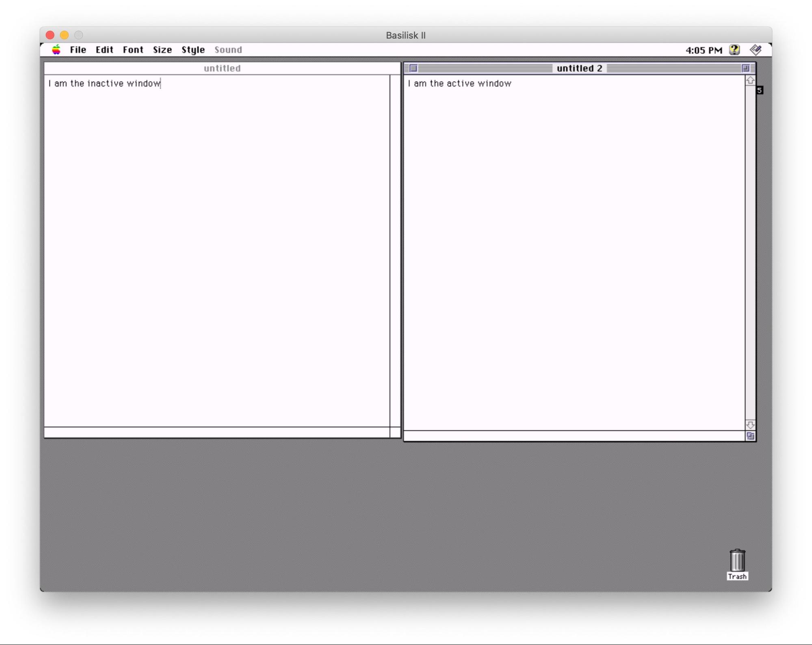Click the zoom box on untitled 2 window
The image size is (812, 645).
(746, 67)
